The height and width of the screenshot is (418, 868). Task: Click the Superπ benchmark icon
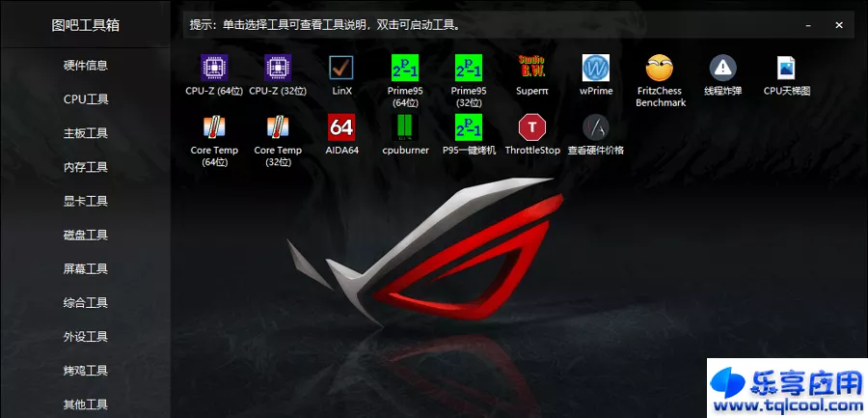coord(532,68)
